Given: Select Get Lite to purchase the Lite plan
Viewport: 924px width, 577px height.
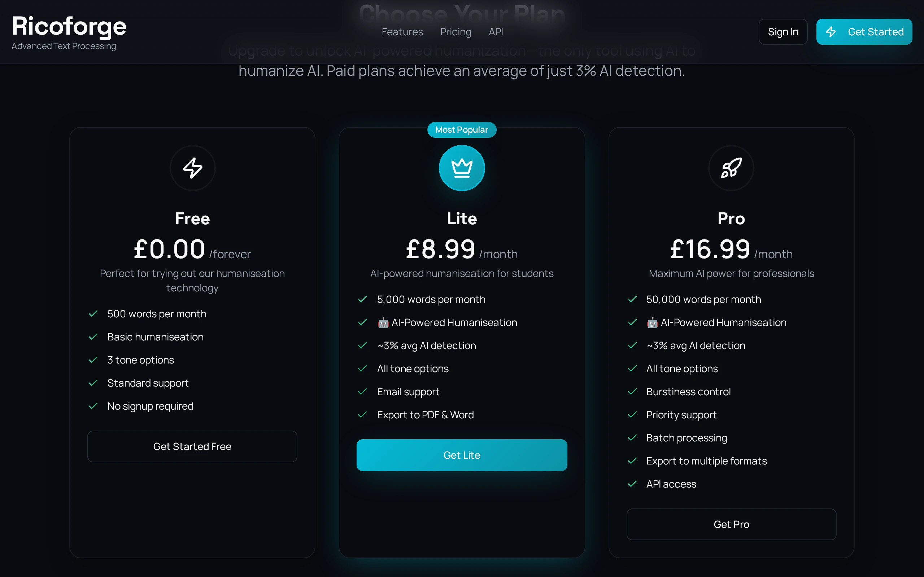Looking at the screenshot, I should pos(462,455).
